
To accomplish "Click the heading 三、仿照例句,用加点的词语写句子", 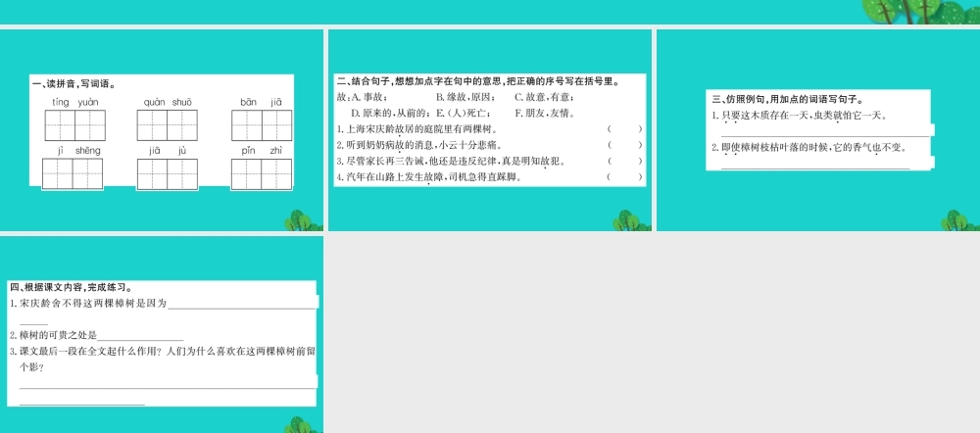I will pos(788,99).
